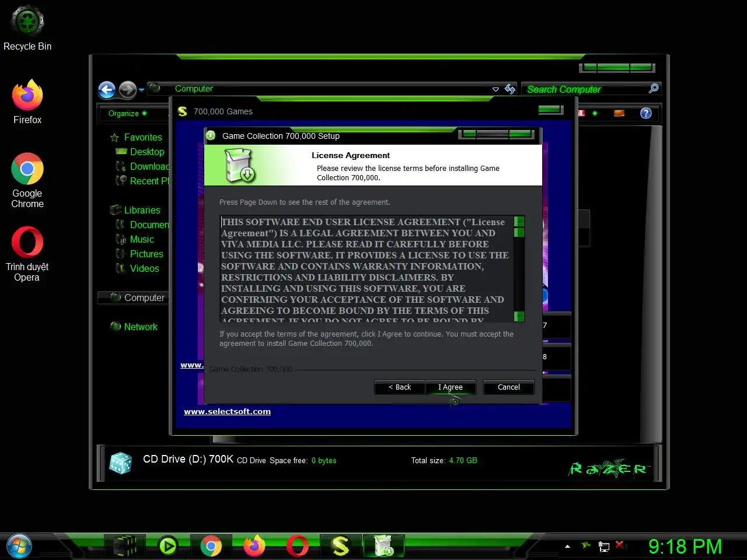Viewport: 747px width, 560px height.
Task: Click the license agreement scrollbar up arrow
Action: (x=519, y=222)
